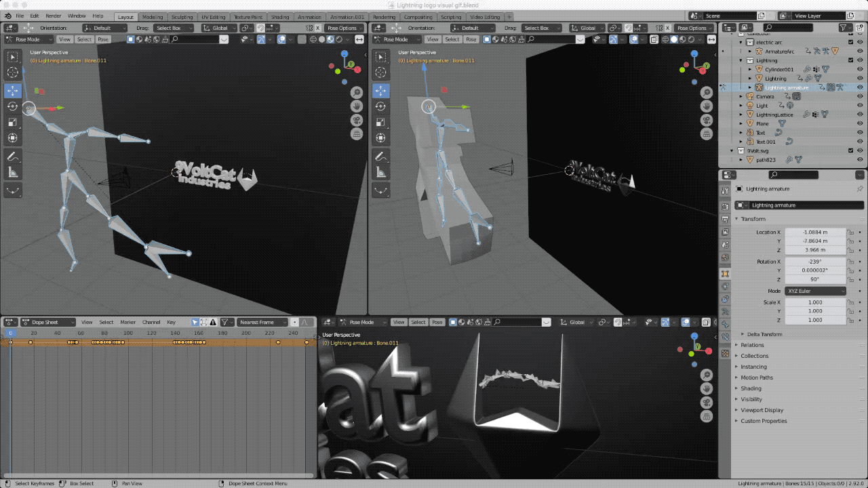The image size is (868, 488).
Task: Click the zoom magnifier in bottom viewport
Action: click(x=706, y=375)
